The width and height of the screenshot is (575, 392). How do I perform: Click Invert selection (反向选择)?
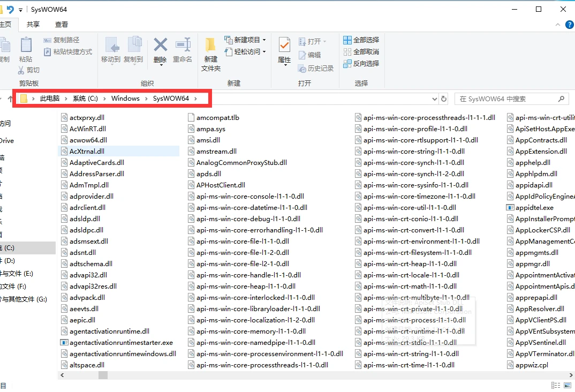[361, 63]
